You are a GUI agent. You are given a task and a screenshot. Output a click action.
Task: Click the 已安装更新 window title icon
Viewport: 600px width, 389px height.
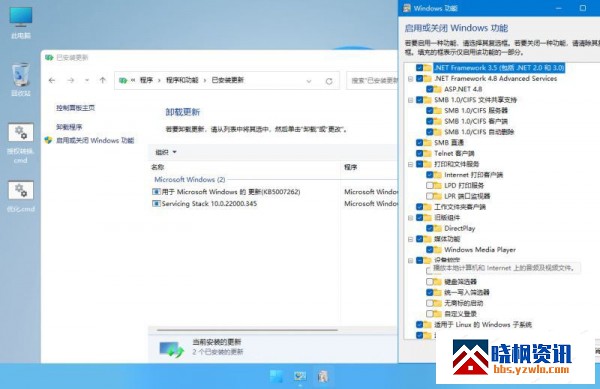click(x=49, y=58)
